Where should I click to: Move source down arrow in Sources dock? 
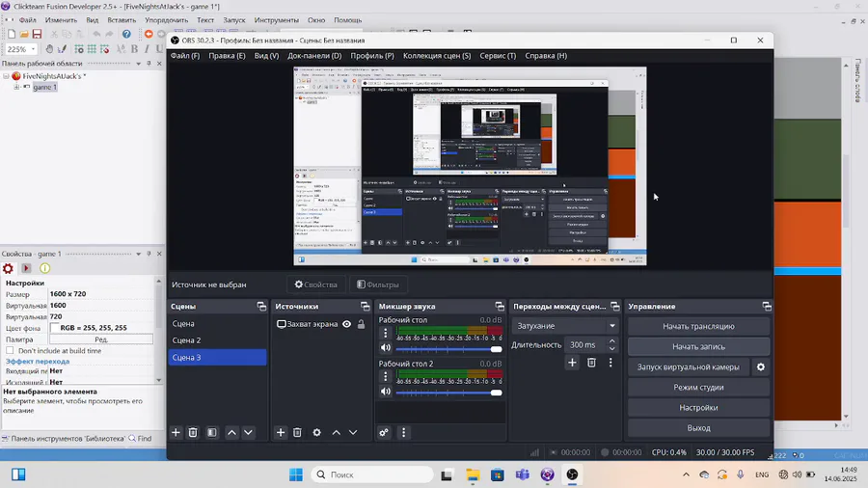(353, 433)
